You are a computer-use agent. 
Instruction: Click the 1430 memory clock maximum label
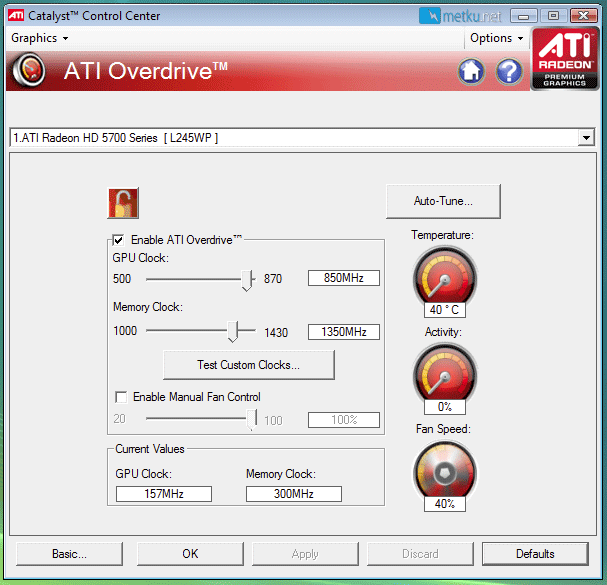click(x=276, y=333)
